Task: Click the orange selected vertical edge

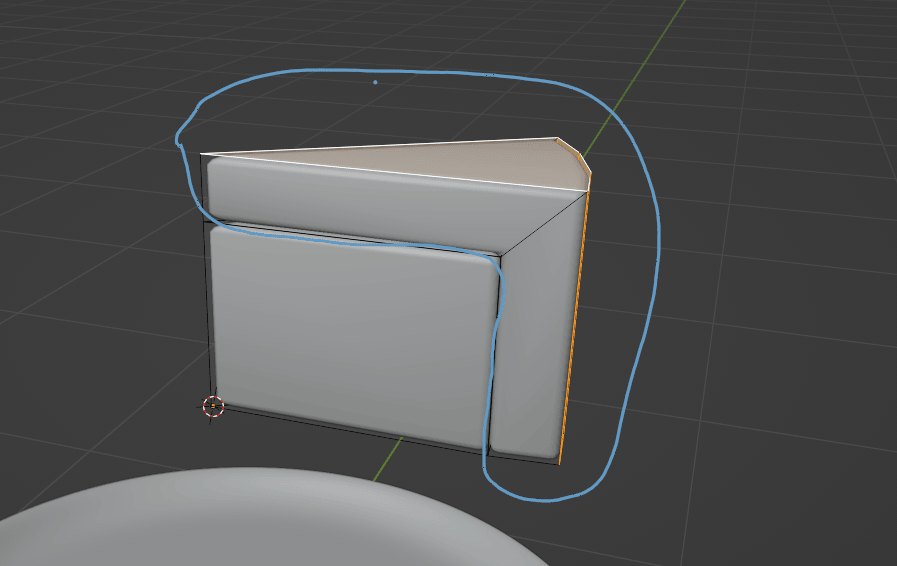Action: [x=574, y=330]
